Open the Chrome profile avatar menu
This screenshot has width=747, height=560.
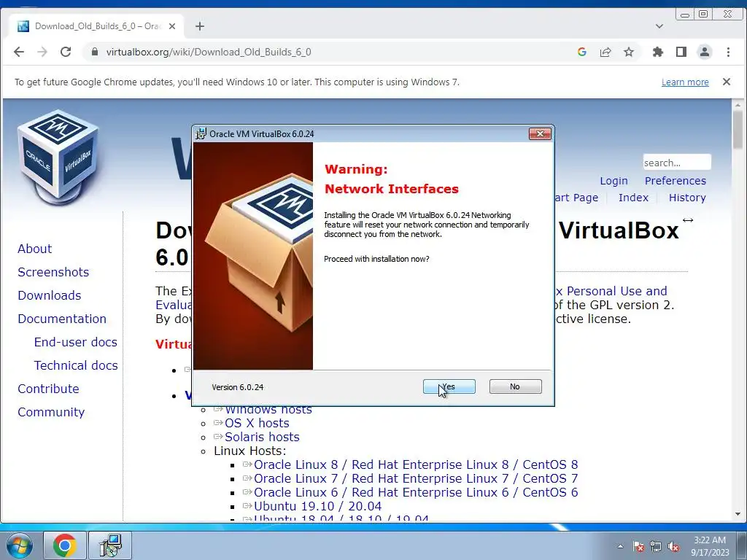(705, 52)
